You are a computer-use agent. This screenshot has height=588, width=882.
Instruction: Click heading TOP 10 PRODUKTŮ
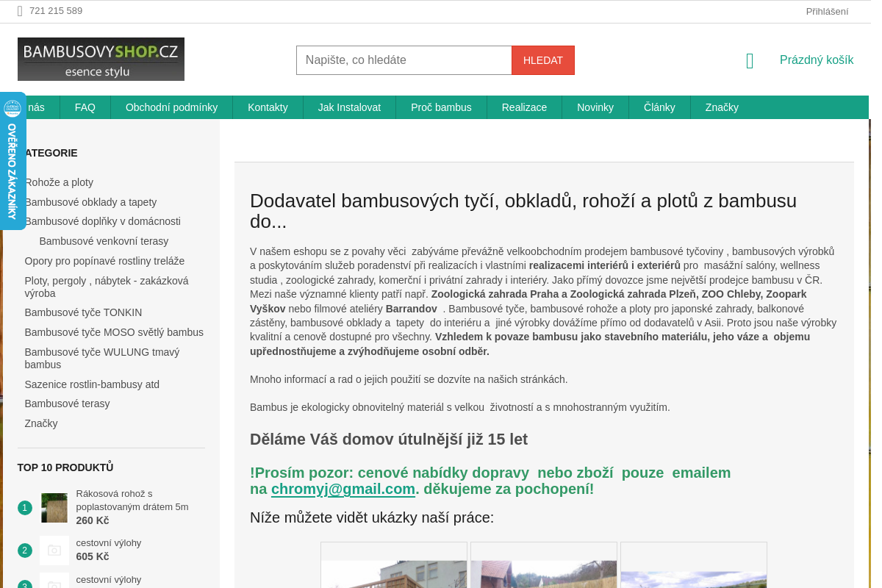(65, 467)
